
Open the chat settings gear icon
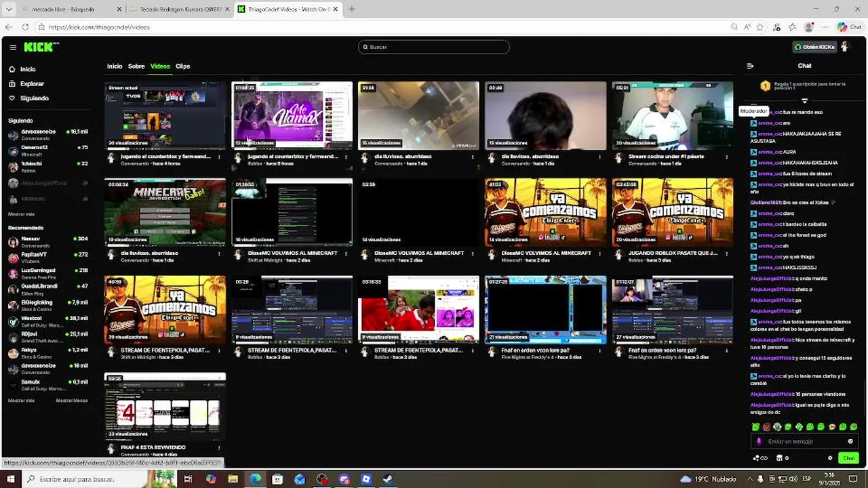(x=830, y=458)
